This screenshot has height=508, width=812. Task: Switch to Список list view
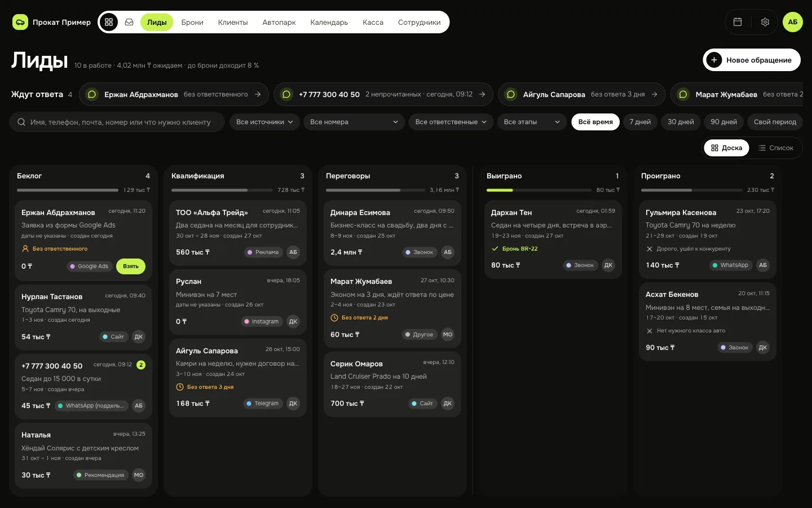776,148
